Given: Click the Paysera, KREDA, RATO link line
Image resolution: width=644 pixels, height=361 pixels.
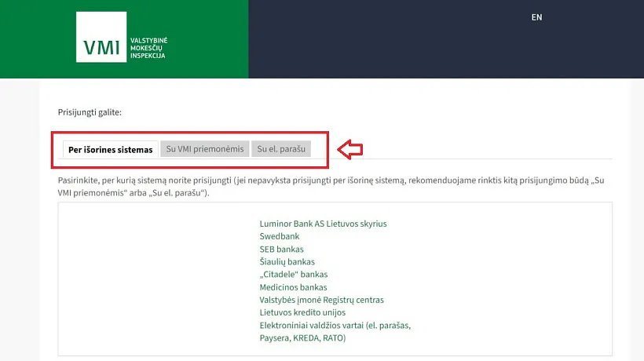Looking at the screenshot, I should tap(302, 338).
